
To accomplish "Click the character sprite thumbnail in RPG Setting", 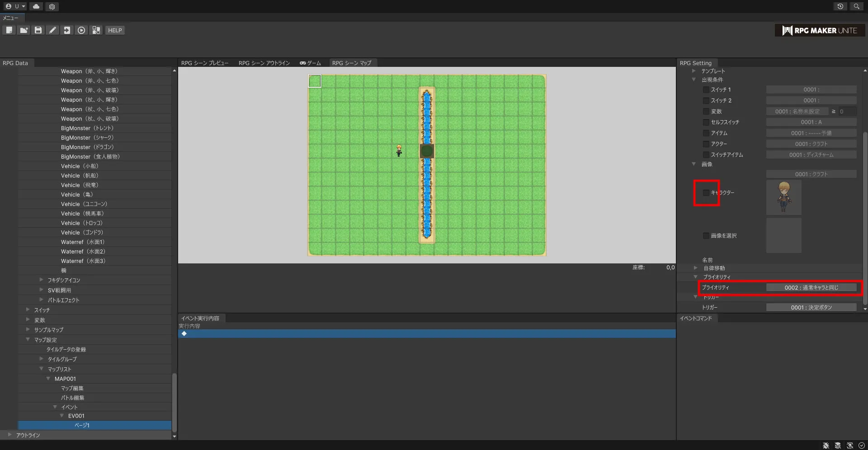I will pos(783,197).
